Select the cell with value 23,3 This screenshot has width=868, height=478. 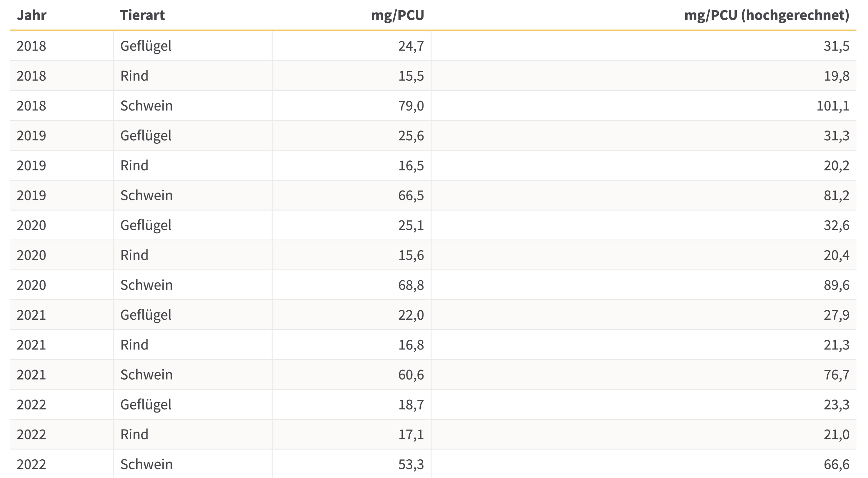(836, 404)
